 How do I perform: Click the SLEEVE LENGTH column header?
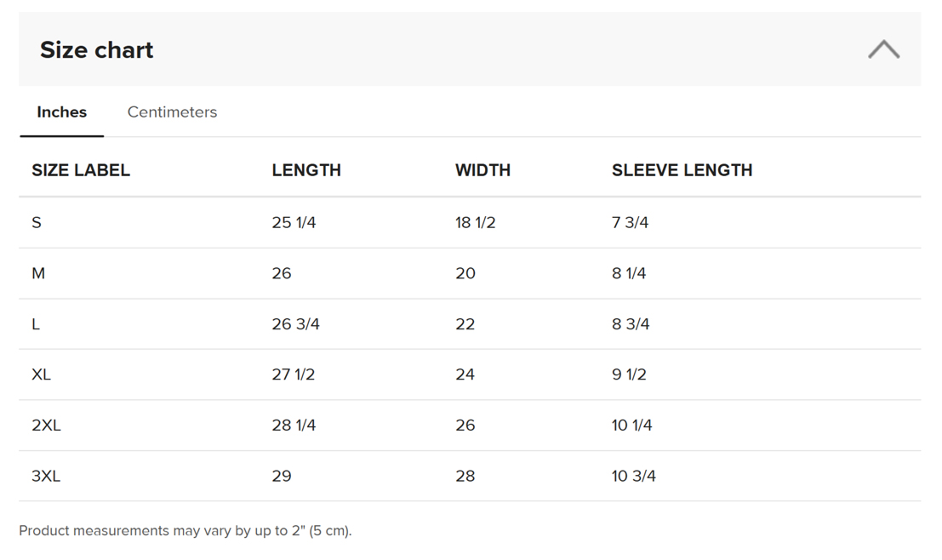click(x=682, y=170)
